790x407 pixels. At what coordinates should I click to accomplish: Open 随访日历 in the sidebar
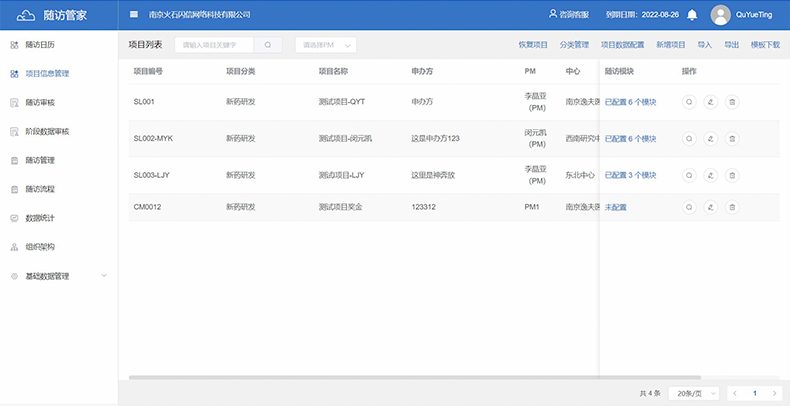40,45
